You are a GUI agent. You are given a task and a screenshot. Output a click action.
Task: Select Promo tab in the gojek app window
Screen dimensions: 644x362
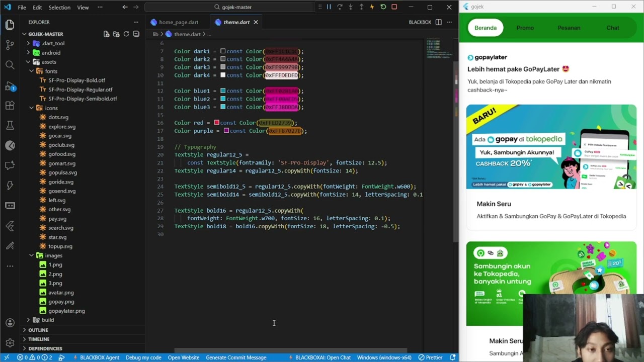[x=525, y=28]
